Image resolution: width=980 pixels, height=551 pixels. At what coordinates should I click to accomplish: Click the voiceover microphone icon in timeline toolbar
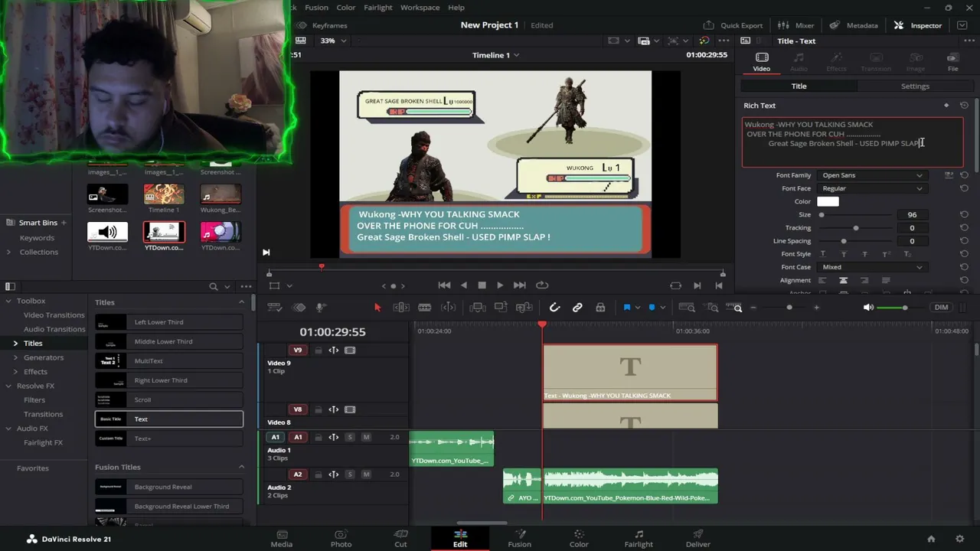[x=322, y=308]
